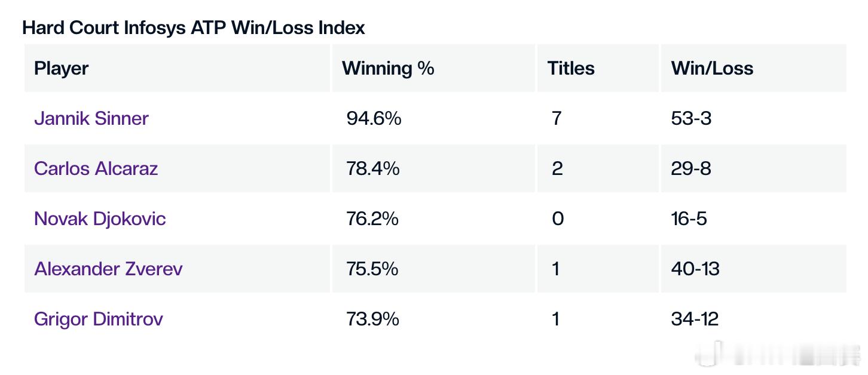This screenshot has width=868, height=375.
Task: Open Grigor Dimitrov's player link
Action: tap(99, 319)
